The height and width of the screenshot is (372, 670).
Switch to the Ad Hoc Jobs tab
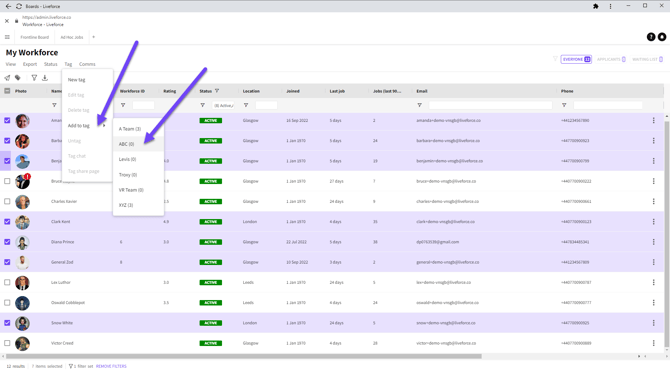(x=72, y=37)
